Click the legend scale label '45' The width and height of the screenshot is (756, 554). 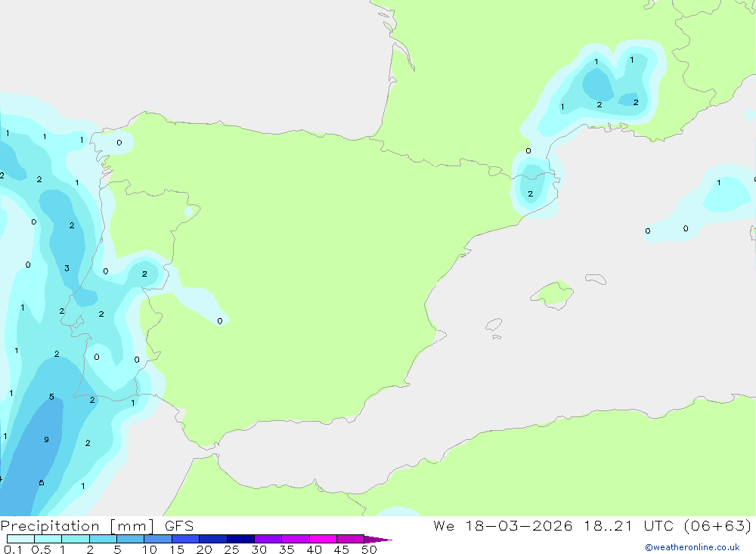tap(342, 549)
